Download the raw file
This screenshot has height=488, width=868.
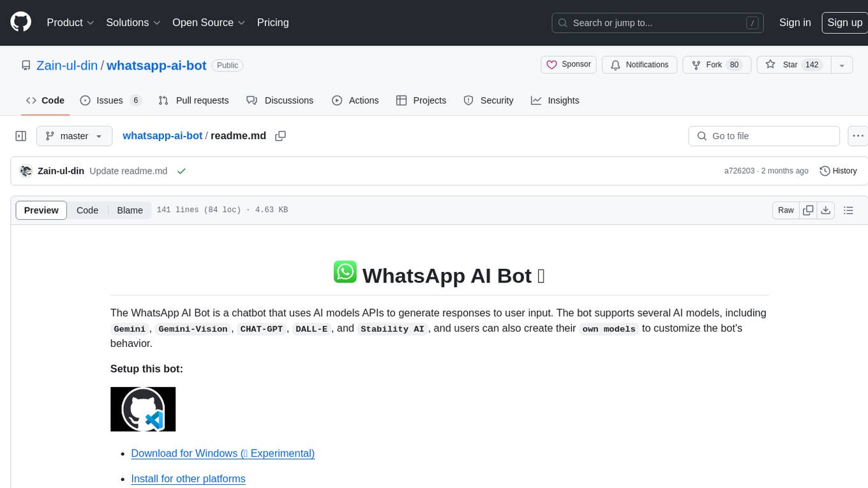tap(826, 210)
